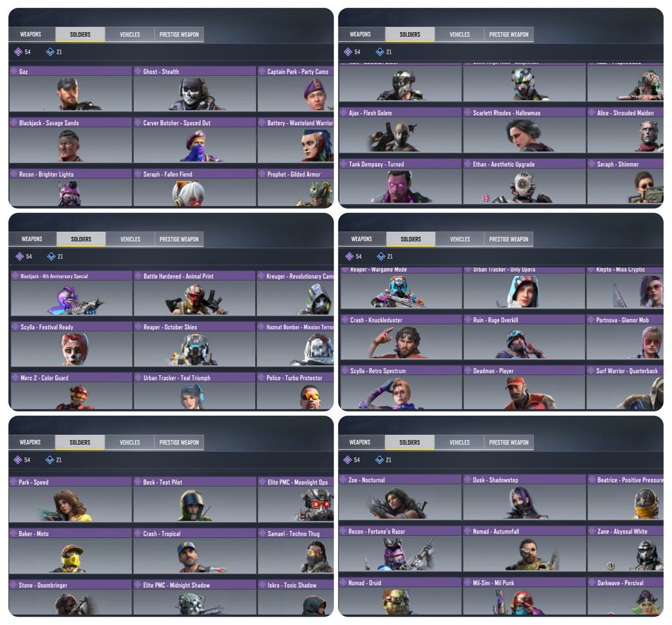The width and height of the screenshot is (672, 625).
Task: Open the Gaz soldier skin
Action: [x=71, y=89]
